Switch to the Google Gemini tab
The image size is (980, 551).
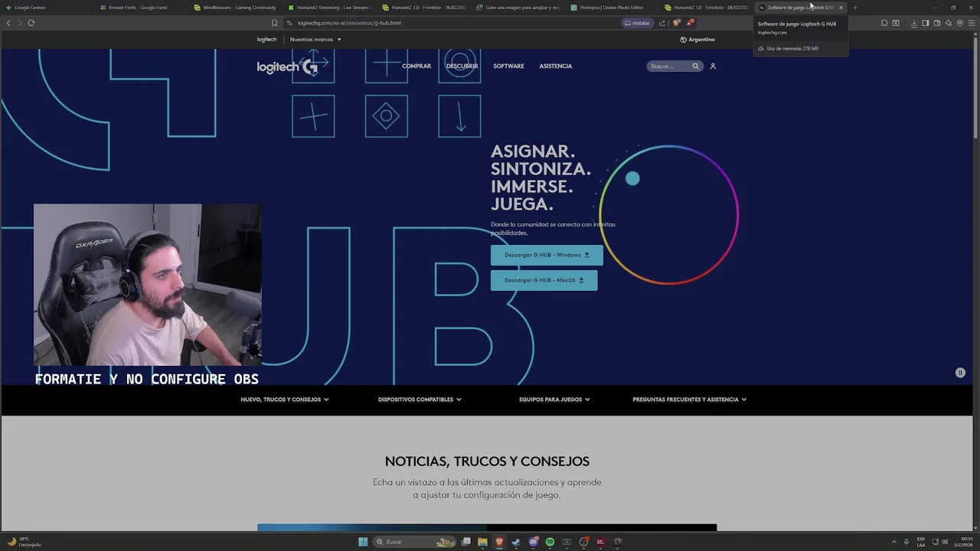click(x=46, y=8)
